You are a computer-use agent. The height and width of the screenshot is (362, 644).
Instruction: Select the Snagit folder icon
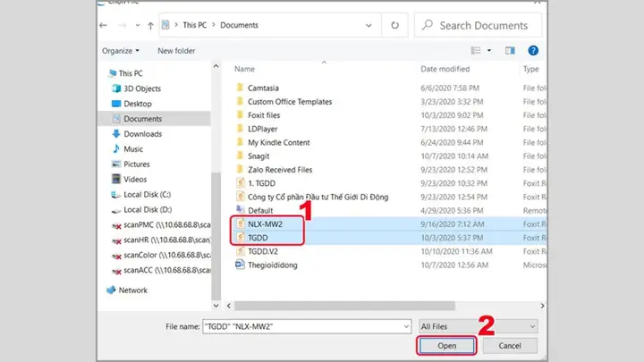(241, 156)
